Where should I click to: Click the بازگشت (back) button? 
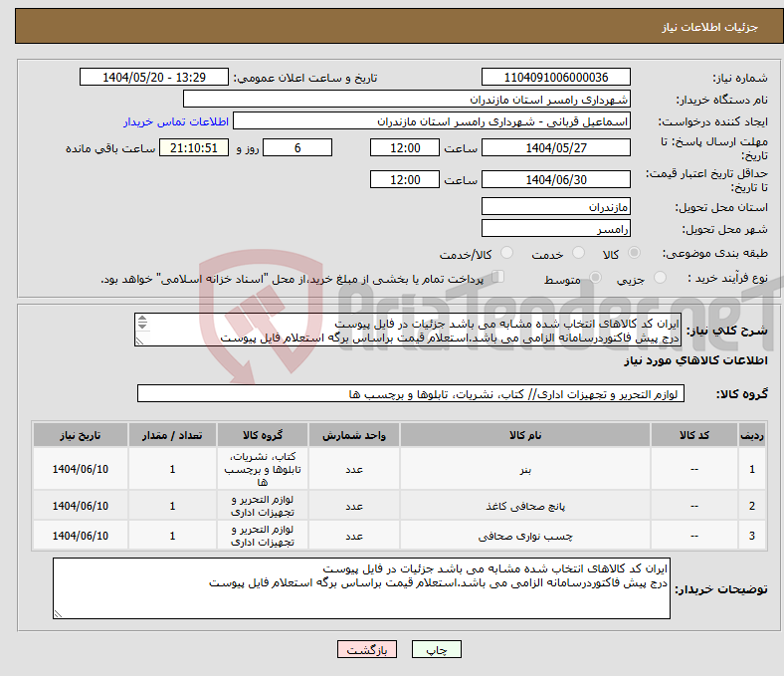[x=367, y=649]
